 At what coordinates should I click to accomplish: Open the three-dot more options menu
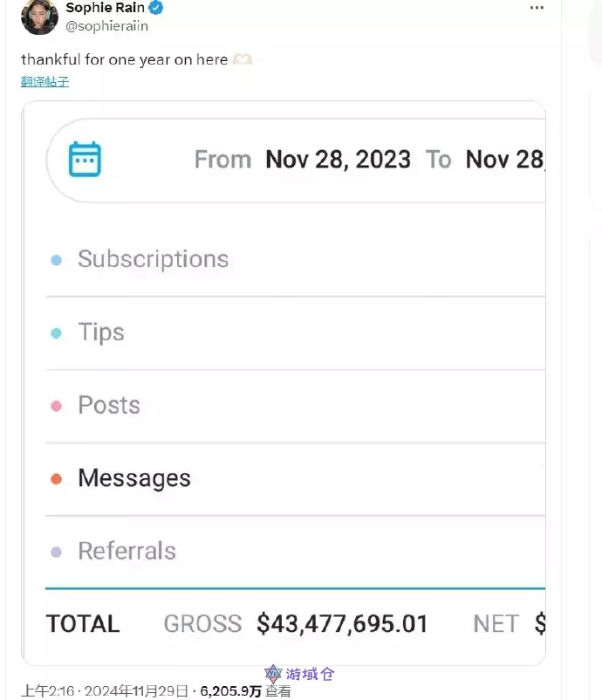pyautogui.click(x=537, y=8)
